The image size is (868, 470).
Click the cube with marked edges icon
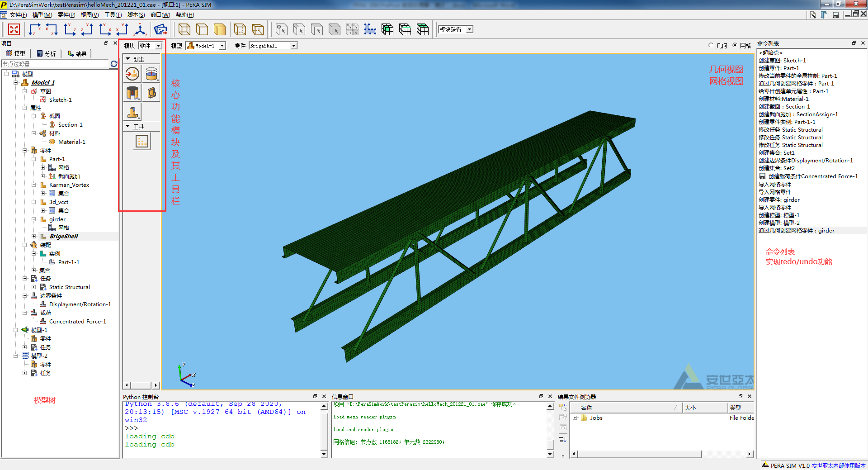point(258,30)
